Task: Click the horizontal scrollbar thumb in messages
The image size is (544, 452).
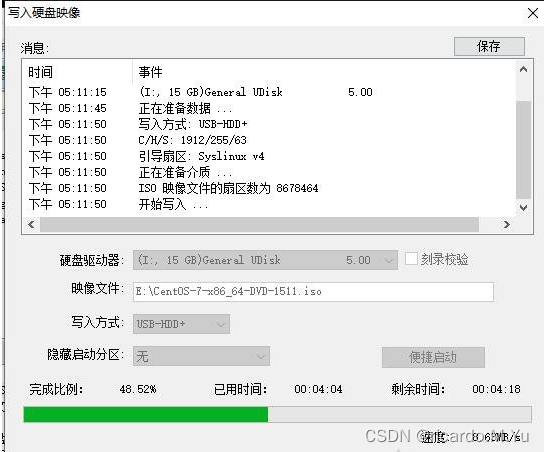Action: point(260,224)
